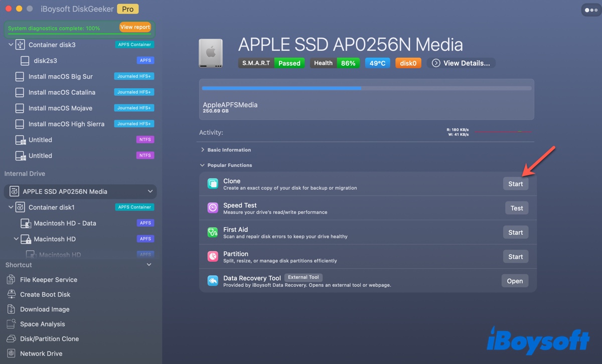The image size is (602, 364).
Task: Click the Install macOS Mojave volume icon
Action: (20, 108)
